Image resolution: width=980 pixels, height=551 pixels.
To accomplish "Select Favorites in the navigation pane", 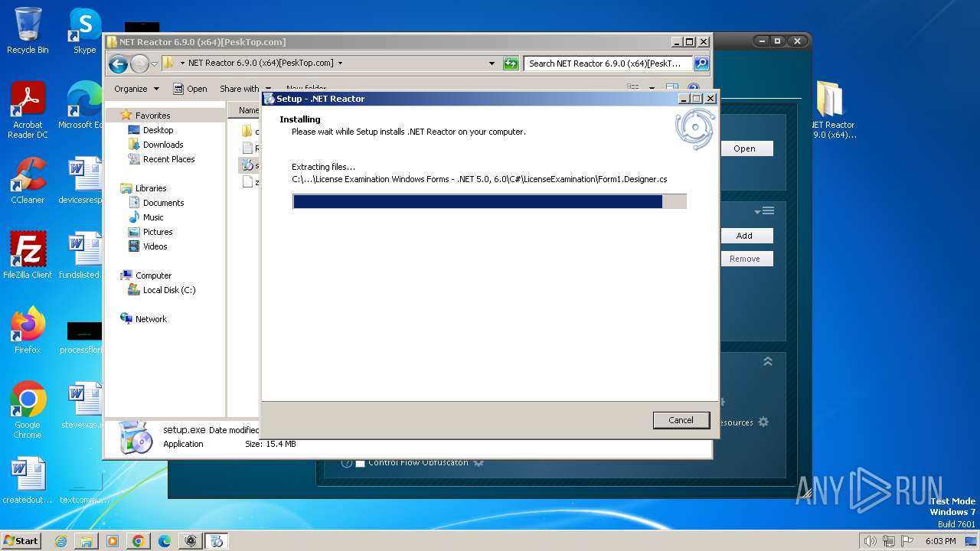I will tap(152, 116).
